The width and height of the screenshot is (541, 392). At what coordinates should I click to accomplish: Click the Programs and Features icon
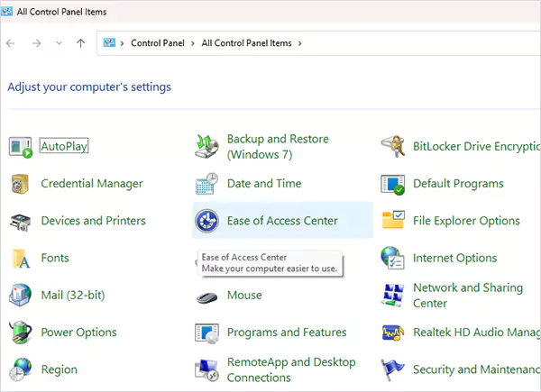[206, 333]
